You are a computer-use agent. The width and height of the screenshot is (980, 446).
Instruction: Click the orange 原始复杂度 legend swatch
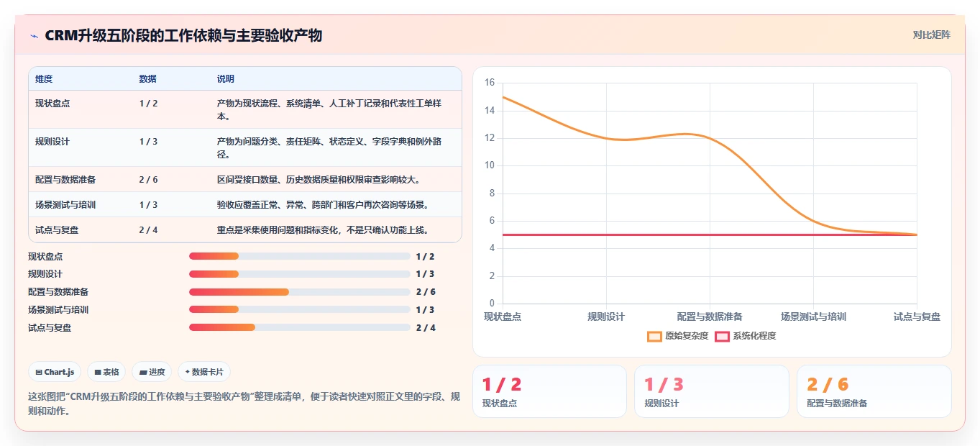[654, 336]
